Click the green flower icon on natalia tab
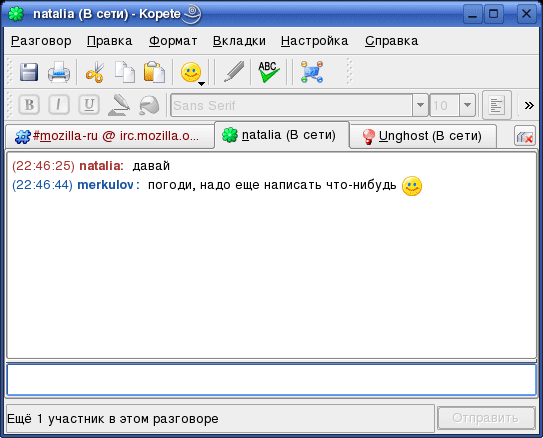543x438 pixels. (x=230, y=135)
